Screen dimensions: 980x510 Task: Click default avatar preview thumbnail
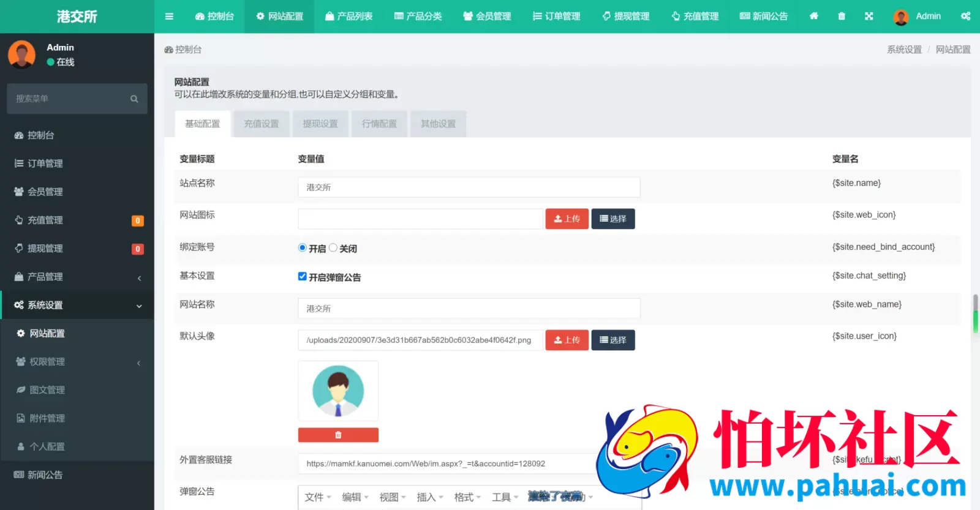coord(338,391)
